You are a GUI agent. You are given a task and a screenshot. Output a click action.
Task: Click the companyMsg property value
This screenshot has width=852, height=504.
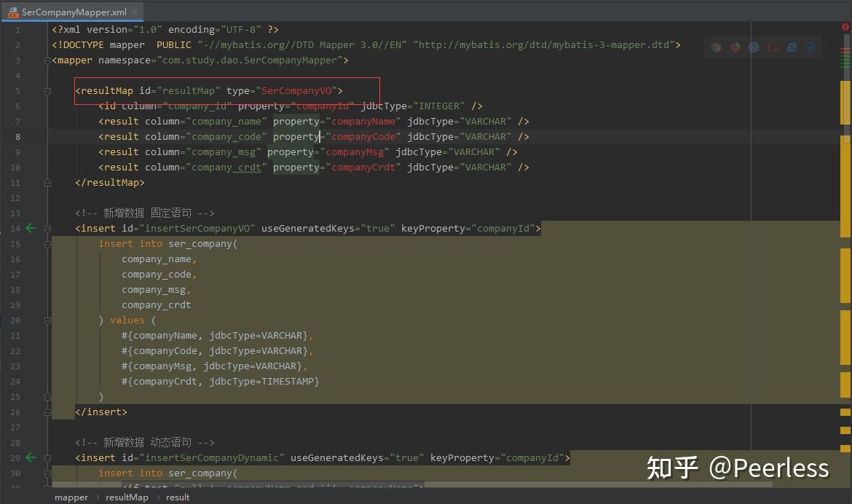[x=355, y=151]
